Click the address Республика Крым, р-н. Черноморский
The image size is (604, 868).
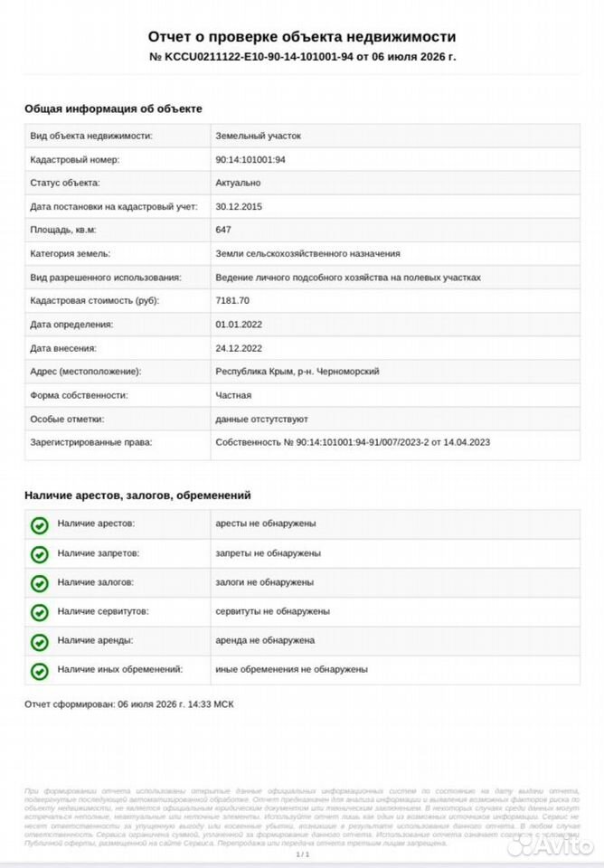click(297, 372)
